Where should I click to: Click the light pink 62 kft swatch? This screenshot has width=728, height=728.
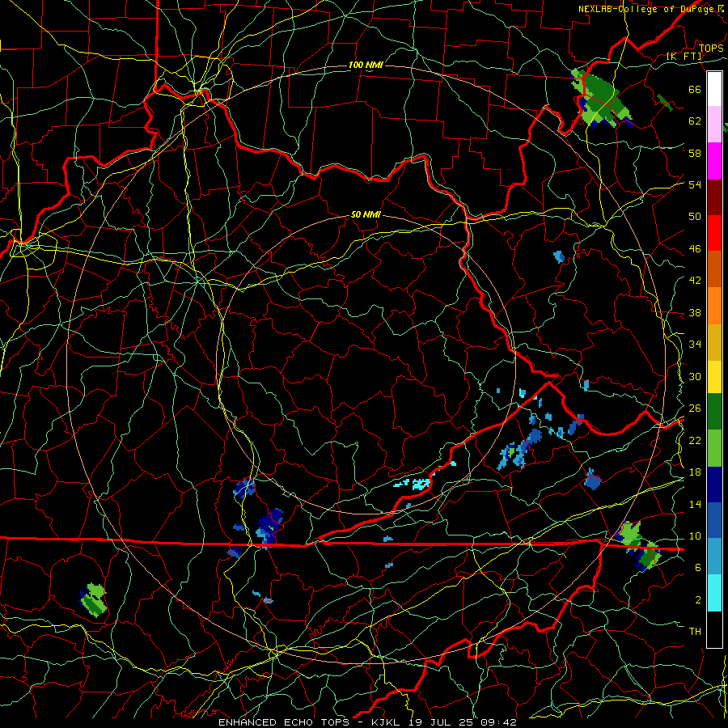pos(714,125)
